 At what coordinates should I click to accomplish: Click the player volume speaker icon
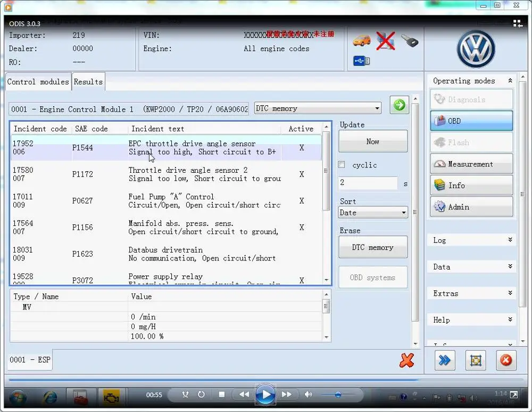point(307,394)
